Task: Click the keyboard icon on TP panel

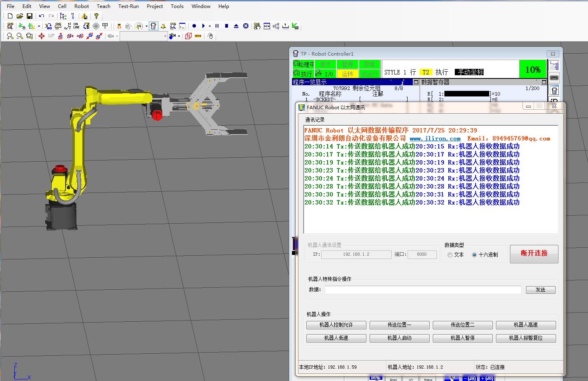Action: (554, 78)
